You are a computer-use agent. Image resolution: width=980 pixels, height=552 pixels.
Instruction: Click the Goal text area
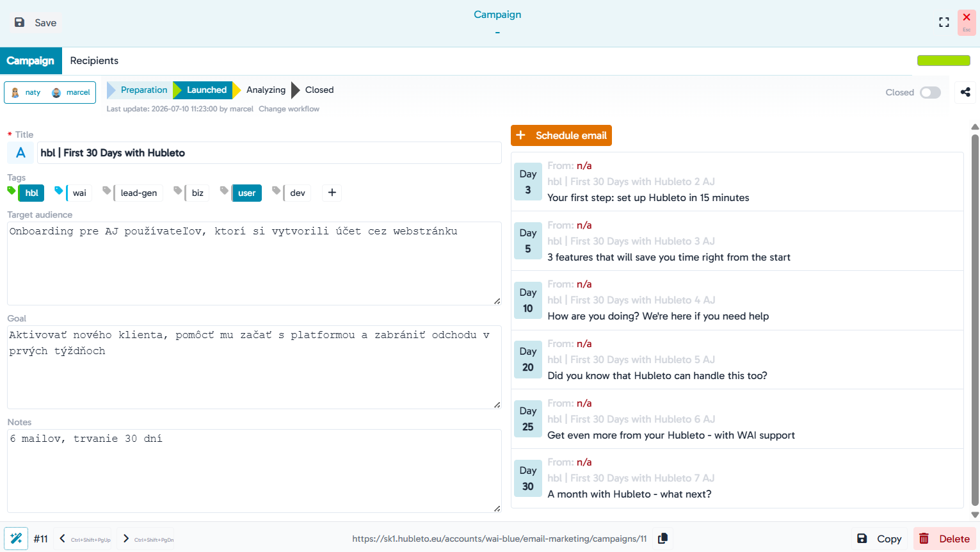tap(254, 367)
